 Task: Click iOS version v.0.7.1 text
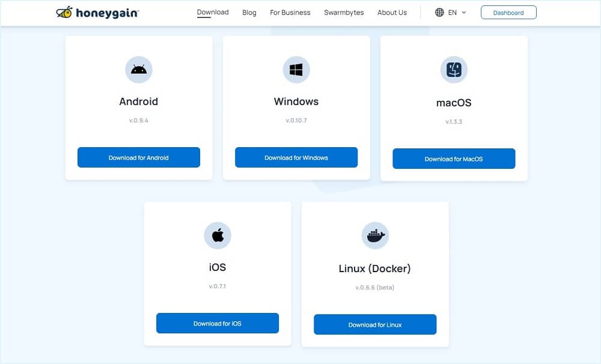pyautogui.click(x=218, y=287)
